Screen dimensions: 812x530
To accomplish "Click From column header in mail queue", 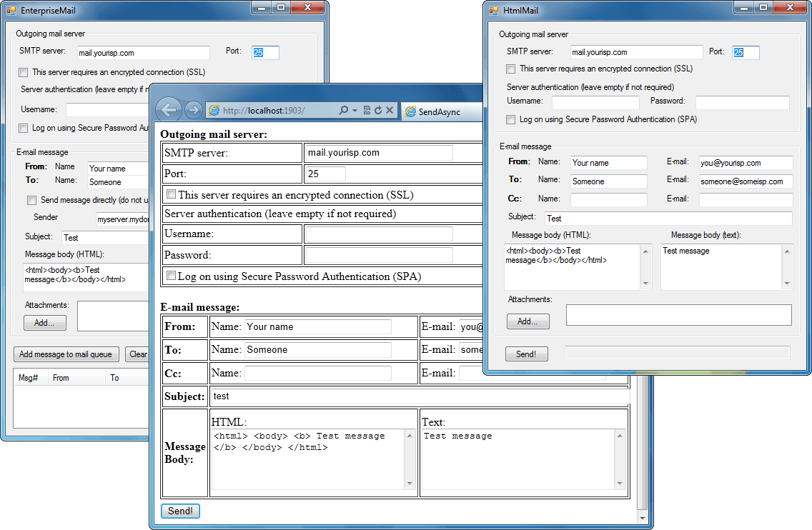I will (76, 378).
